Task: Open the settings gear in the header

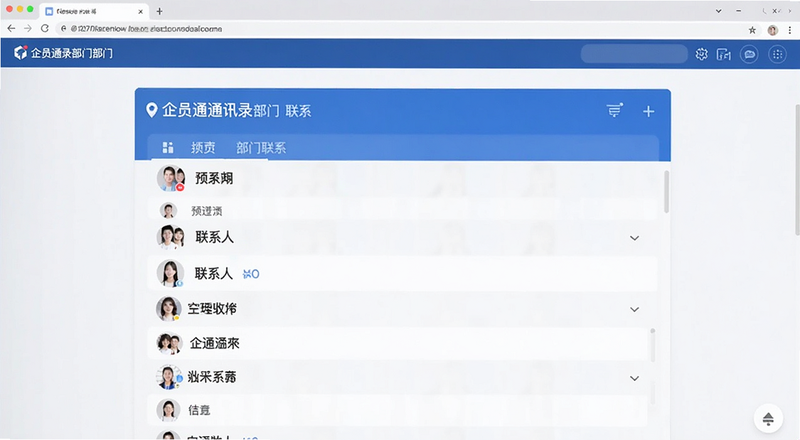Action: (x=702, y=54)
